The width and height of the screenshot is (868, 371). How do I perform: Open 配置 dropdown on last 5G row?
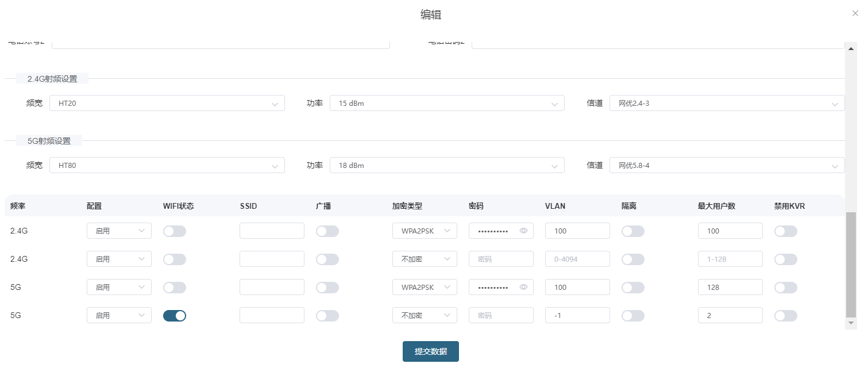point(119,315)
